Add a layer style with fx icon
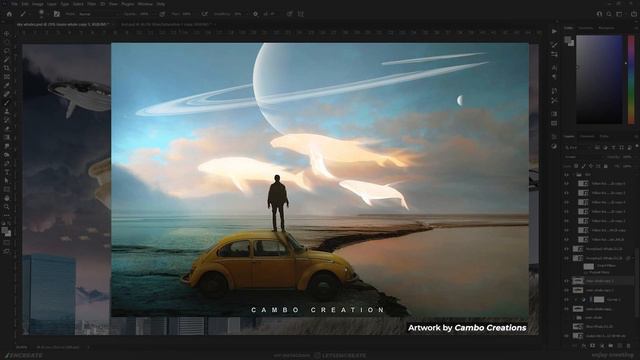 pos(584,346)
